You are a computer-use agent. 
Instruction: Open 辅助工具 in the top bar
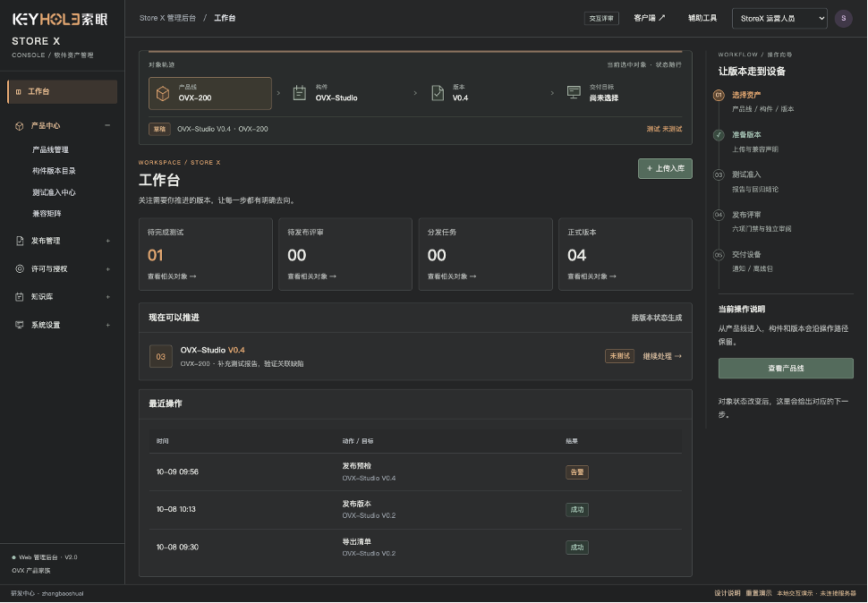tap(702, 18)
